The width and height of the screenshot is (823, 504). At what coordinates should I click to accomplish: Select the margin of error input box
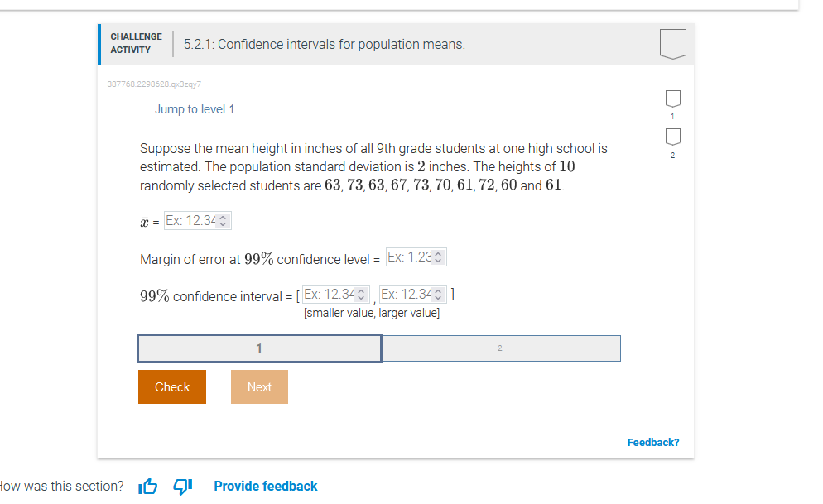[x=410, y=257]
